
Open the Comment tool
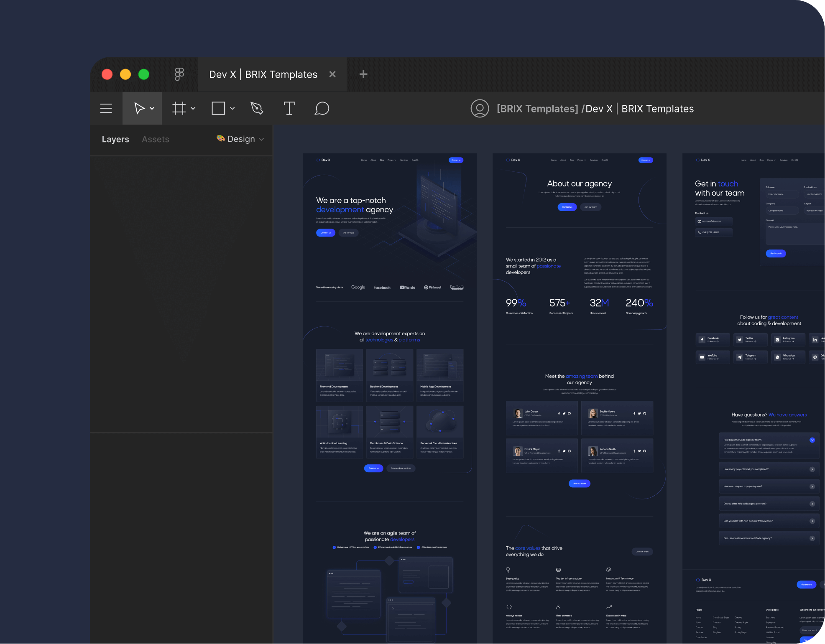pyautogui.click(x=322, y=108)
